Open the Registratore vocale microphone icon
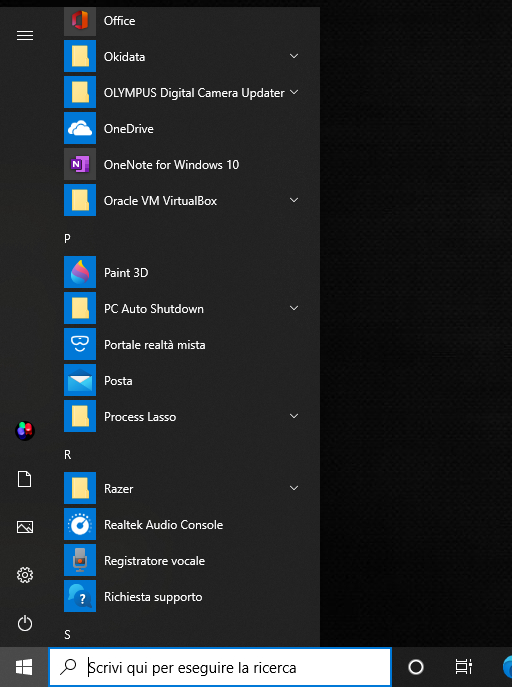 pyautogui.click(x=80, y=560)
